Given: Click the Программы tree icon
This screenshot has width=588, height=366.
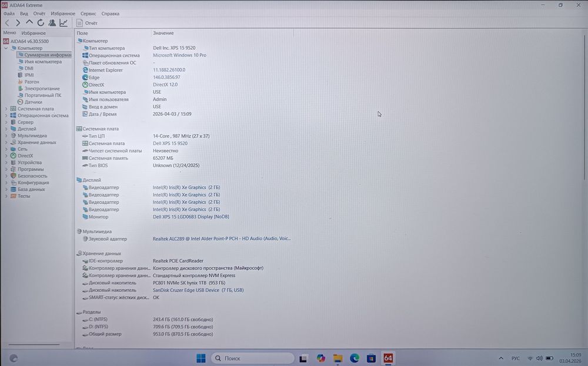Looking at the screenshot, I should click(14, 169).
